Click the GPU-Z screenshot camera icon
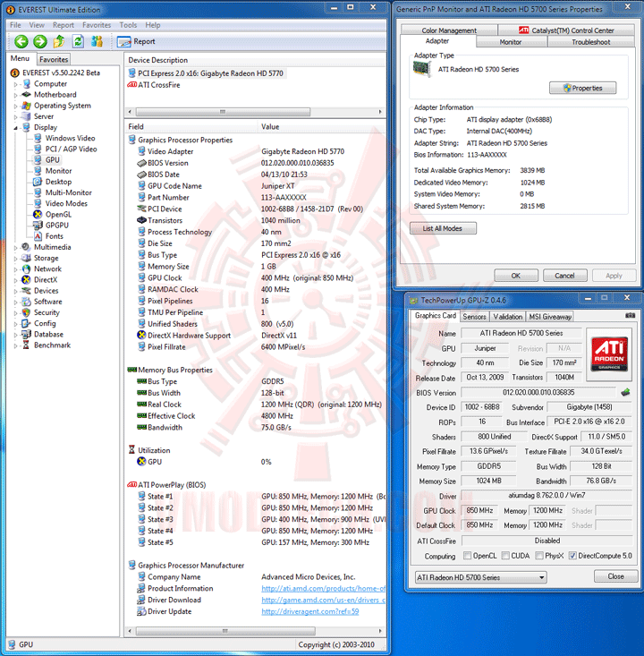 [x=631, y=315]
